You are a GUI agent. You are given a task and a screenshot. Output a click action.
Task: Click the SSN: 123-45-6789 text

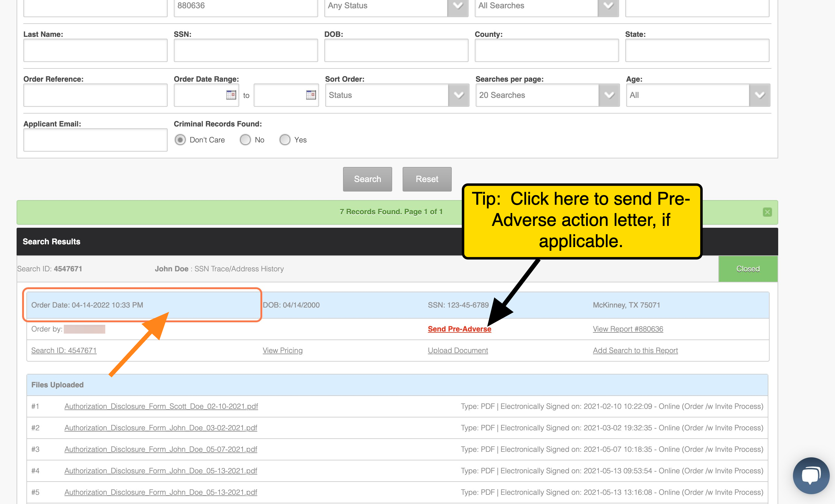pyautogui.click(x=458, y=305)
